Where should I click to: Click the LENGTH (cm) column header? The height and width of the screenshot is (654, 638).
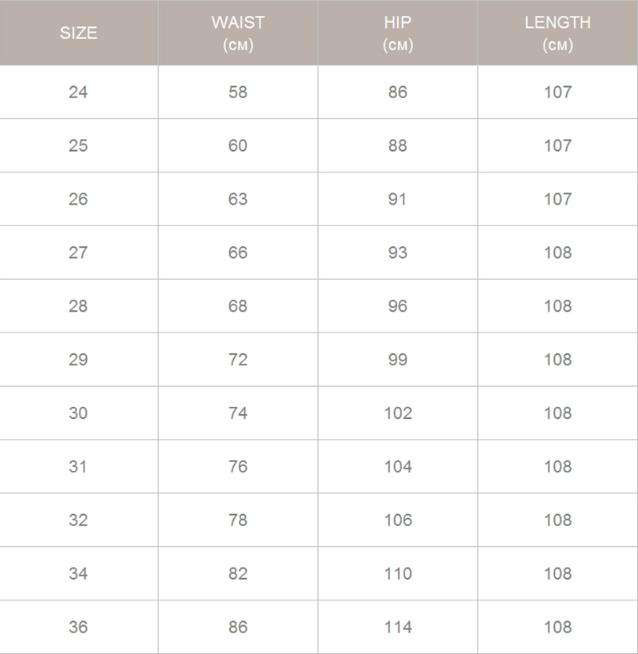tap(557, 33)
